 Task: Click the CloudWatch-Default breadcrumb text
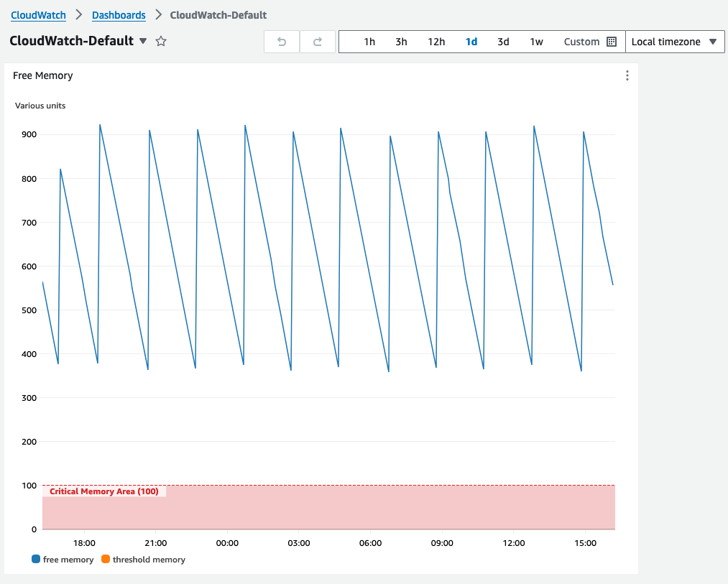pos(218,15)
